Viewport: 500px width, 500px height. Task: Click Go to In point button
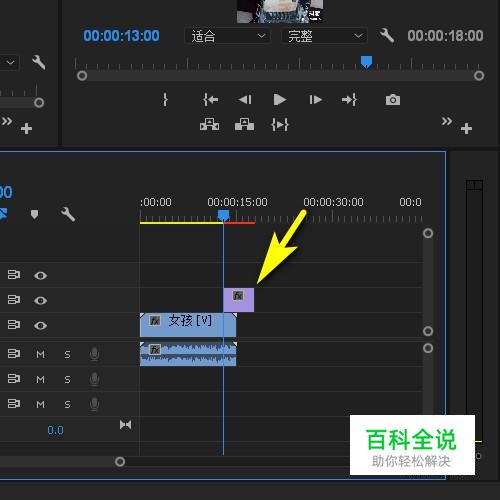(x=210, y=100)
